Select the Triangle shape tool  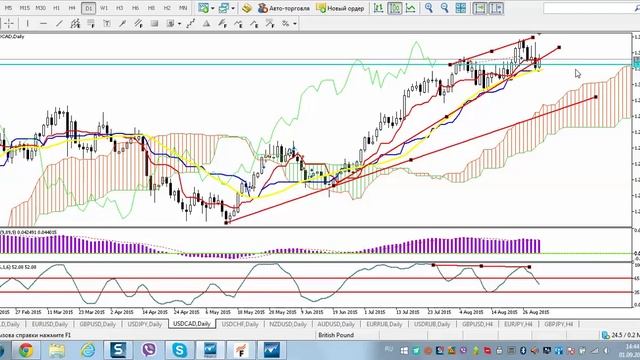point(207,24)
